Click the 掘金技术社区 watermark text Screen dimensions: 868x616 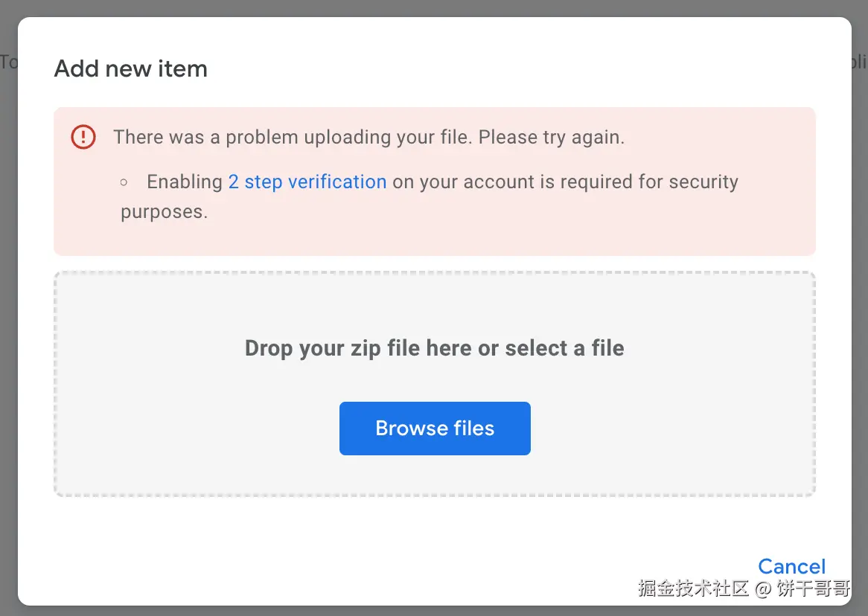(693, 589)
